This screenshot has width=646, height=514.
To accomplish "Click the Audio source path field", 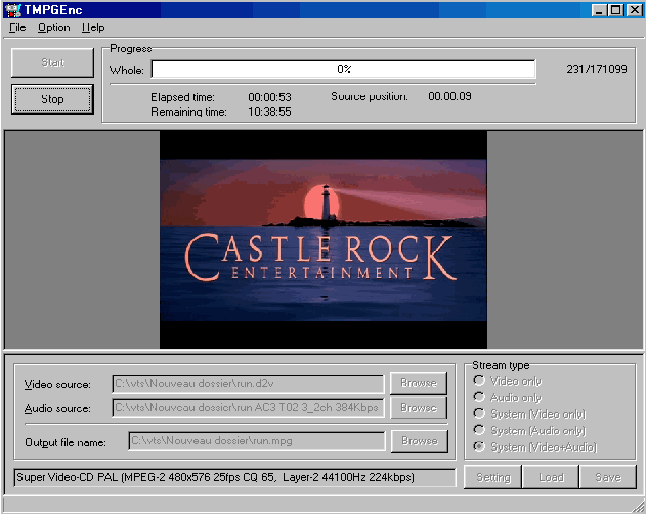I will (248, 408).
